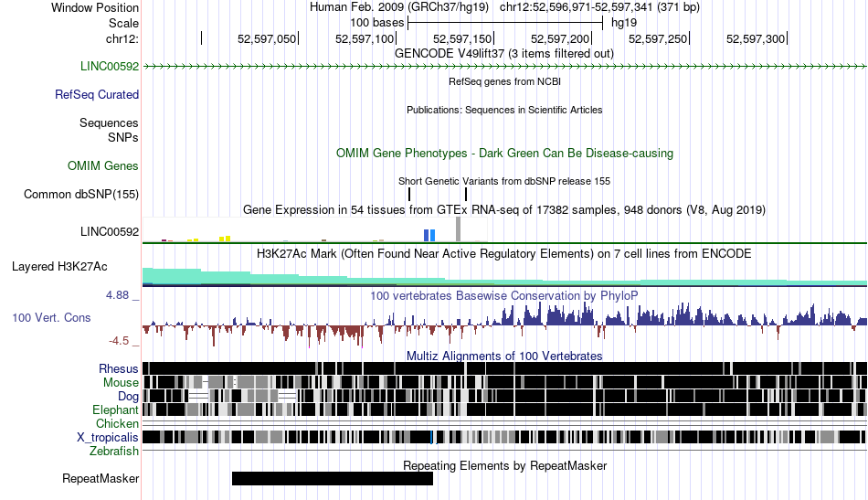Click the 52,597,300 ruler position
Screen dimensions: 868x500
click(x=756, y=38)
